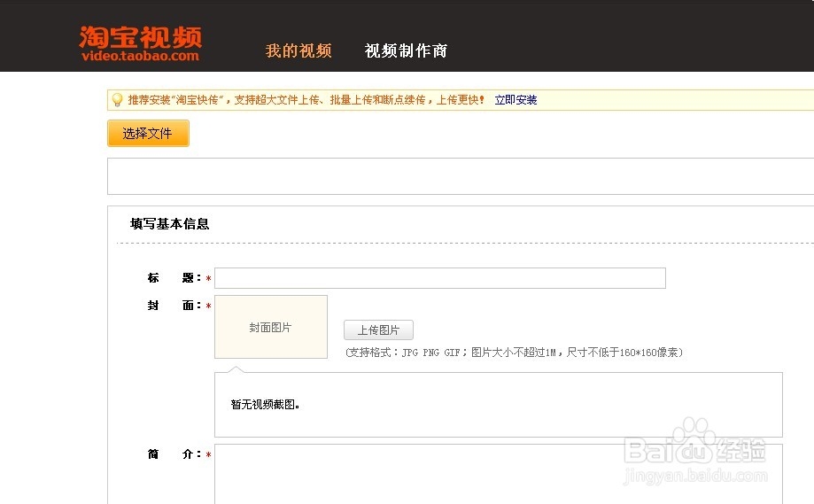Follow the 立即安装 link
This screenshot has width=814, height=504.
point(516,100)
